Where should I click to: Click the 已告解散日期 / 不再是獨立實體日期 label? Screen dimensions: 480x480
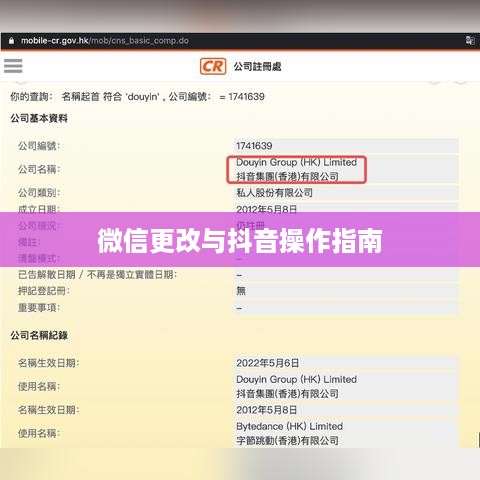[97, 275]
